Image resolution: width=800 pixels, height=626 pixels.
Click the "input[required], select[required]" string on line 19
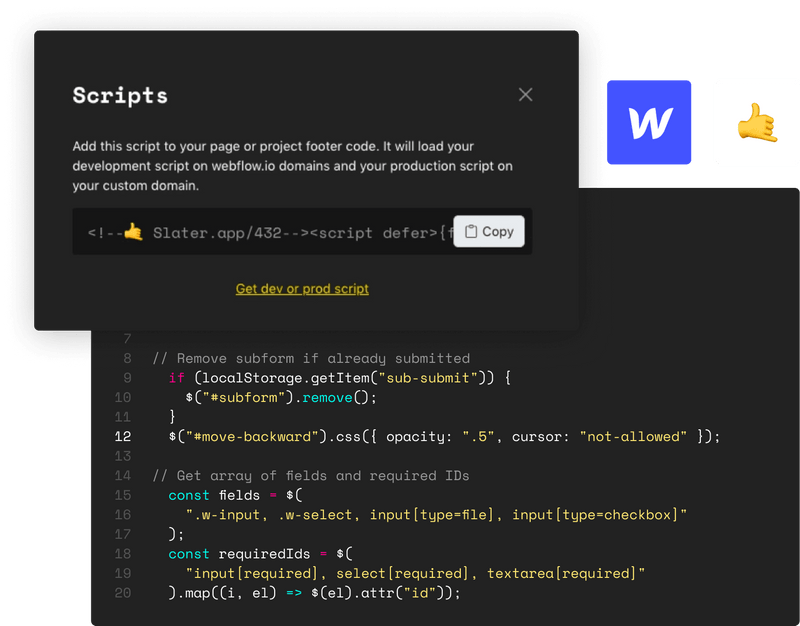click(x=415, y=573)
